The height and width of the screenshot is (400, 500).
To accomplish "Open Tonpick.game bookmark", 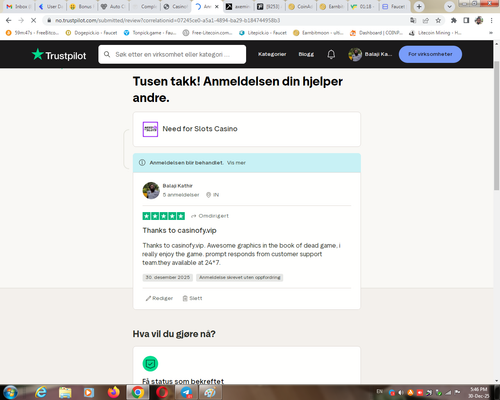I will 150,33.
